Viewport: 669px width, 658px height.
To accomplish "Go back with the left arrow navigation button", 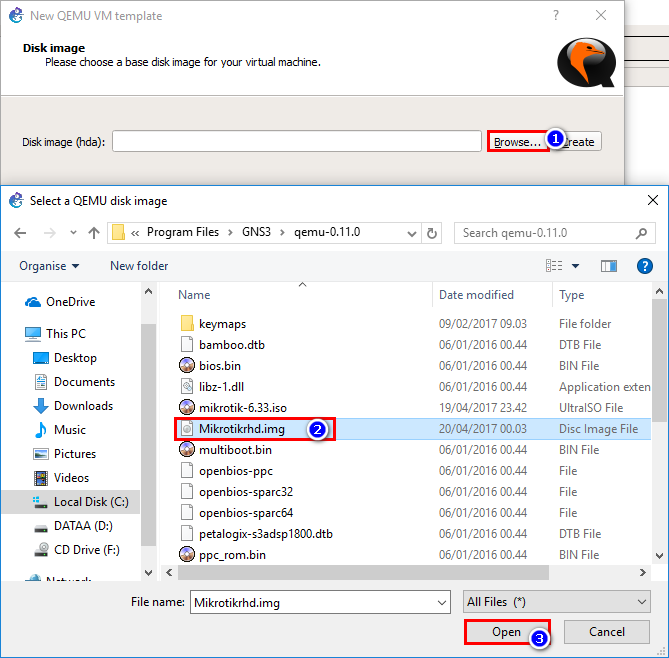I will point(20,233).
